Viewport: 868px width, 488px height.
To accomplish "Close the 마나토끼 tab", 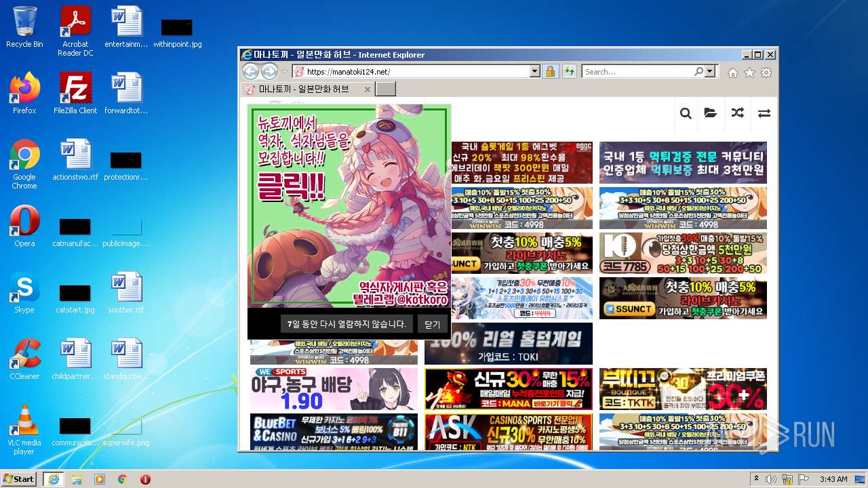I will tap(367, 89).
